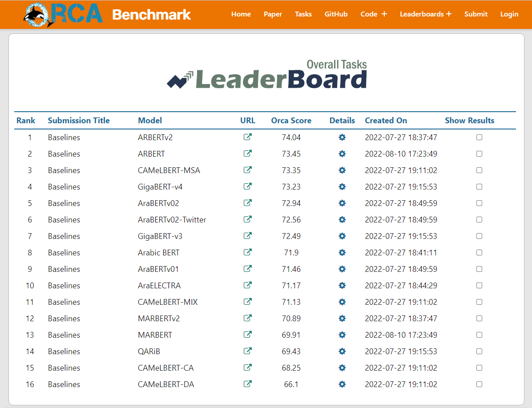Viewport: 532px width, 408px height.
Task: Click the Show Results column header
Action: coord(470,121)
